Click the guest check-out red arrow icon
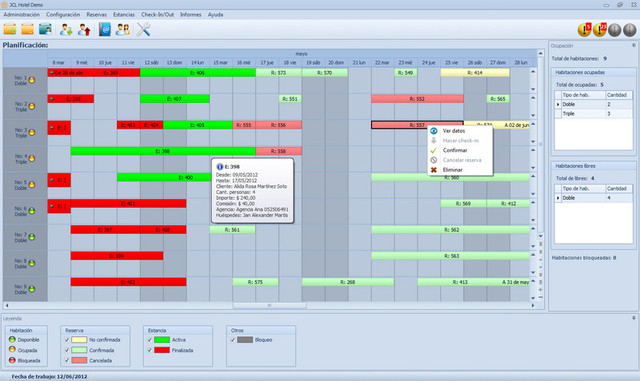The width and height of the screenshot is (640, 381). click(x=84, y=29)
